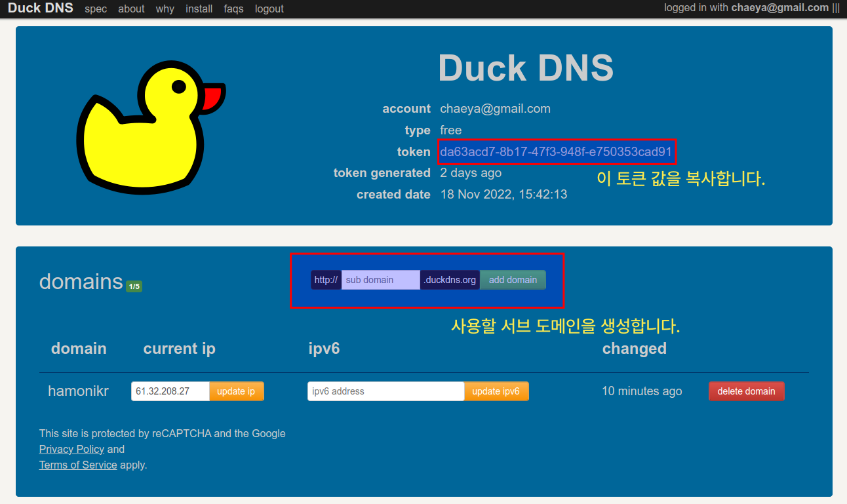Click the 'logged in with' status text
This screenshot has width=847, height=504.
(x=696, y=8)
